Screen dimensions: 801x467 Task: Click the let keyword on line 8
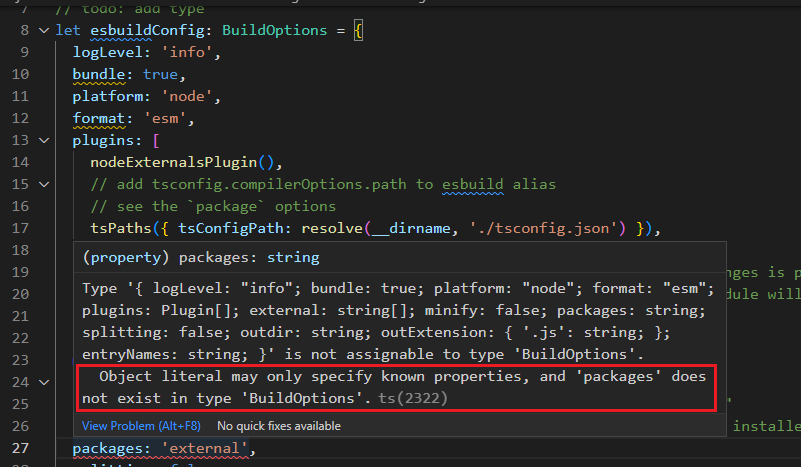pos(68,31)
